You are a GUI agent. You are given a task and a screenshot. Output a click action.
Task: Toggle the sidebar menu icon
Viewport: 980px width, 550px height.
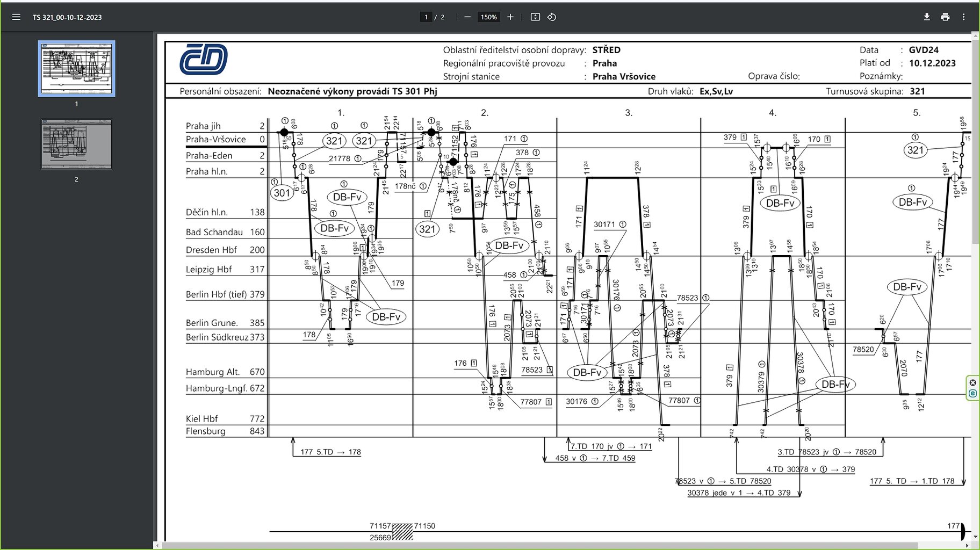click(x=16, y=17)
